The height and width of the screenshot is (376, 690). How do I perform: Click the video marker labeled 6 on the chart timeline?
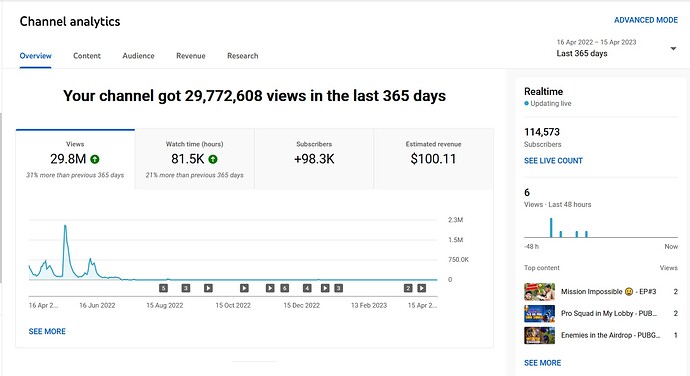click(285, 288)
